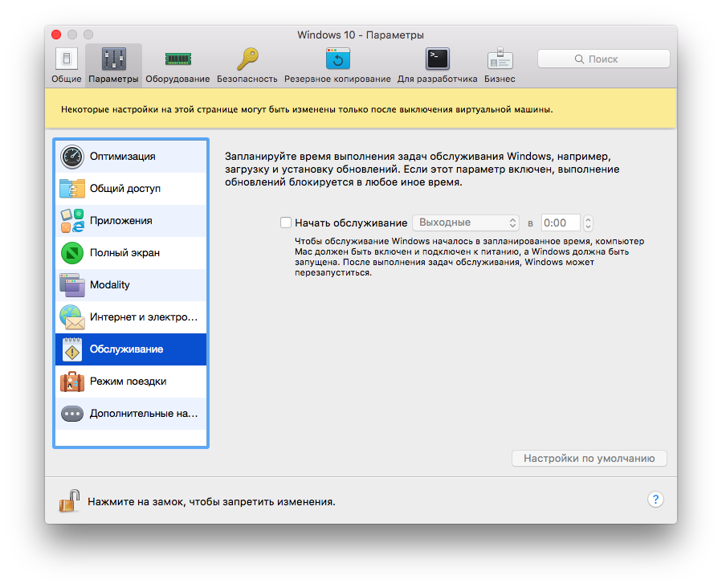Click the time stepper arrows
This screenshot has width=722, height=588.
[x=588, y=223]
